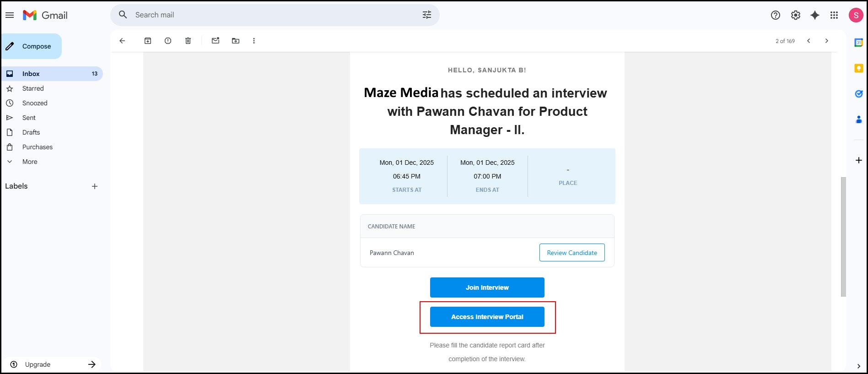Open Gemini sparkle icon in header
This screenshot has height=374, width=868.
click(x=815, y=15)
